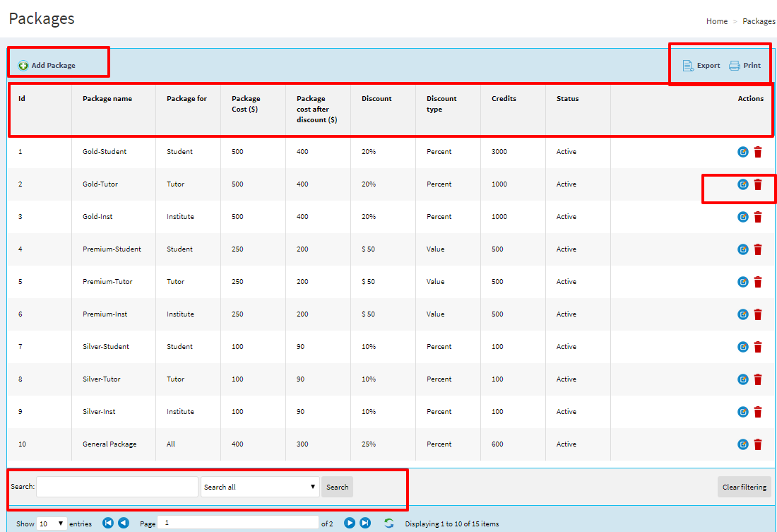Click trash icon for General Package row
This screenshot has width=777, height=532.
(758, 444)
